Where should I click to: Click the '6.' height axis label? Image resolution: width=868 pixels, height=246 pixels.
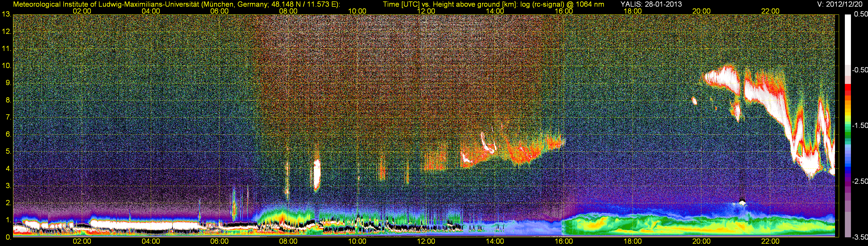pyautogui.click(x=8, y=135)
